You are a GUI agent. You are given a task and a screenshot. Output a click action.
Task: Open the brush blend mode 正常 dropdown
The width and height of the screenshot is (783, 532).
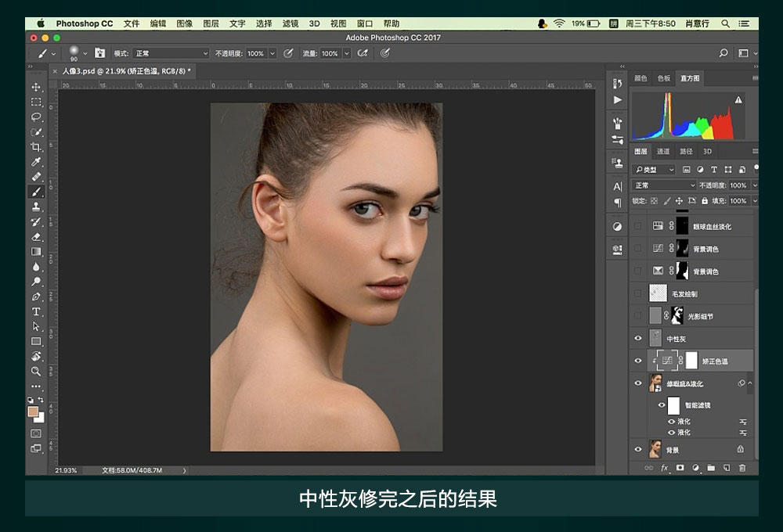(171, 54)
